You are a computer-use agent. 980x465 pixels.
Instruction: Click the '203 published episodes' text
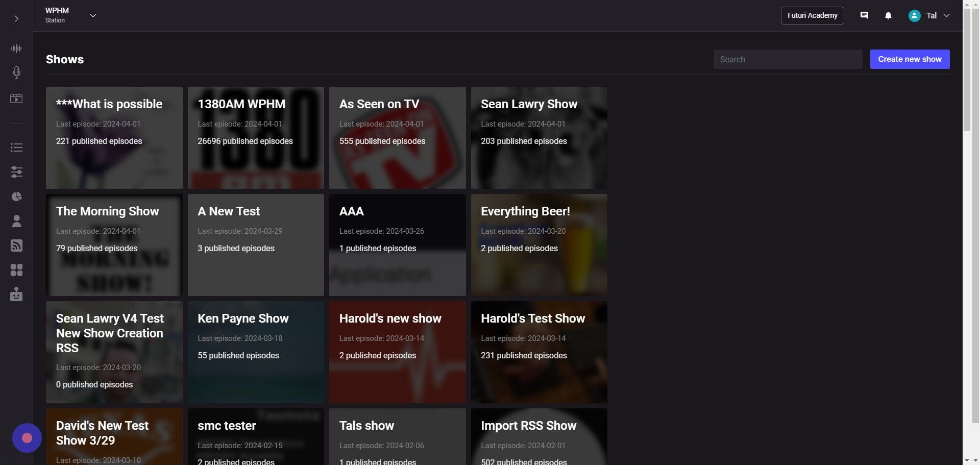(x=524, y=141)
